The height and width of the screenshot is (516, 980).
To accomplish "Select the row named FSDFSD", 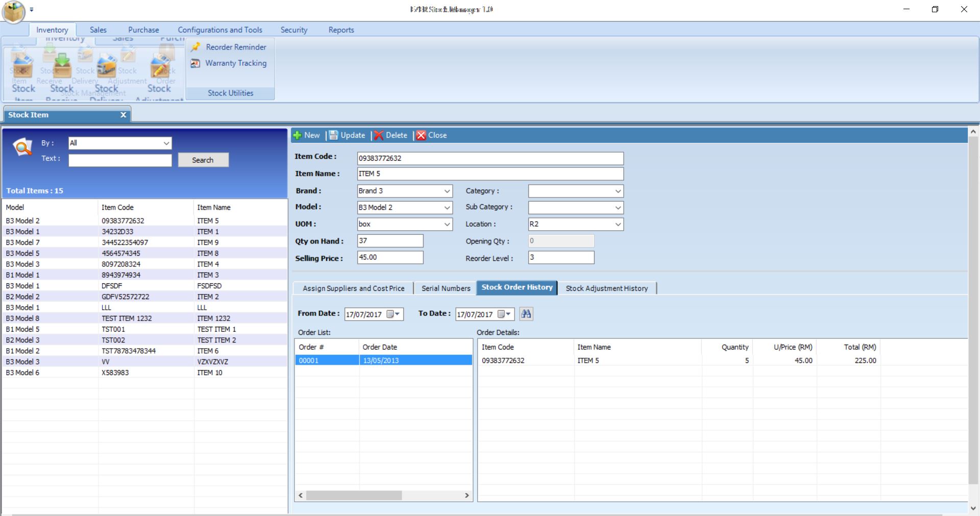I will pos(145,286).
